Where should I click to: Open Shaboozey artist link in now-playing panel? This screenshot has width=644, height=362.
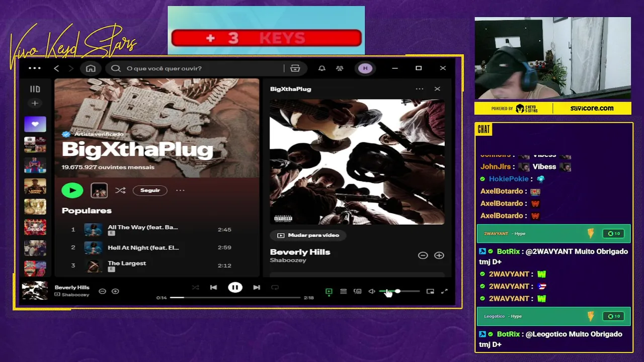(288, 260)
